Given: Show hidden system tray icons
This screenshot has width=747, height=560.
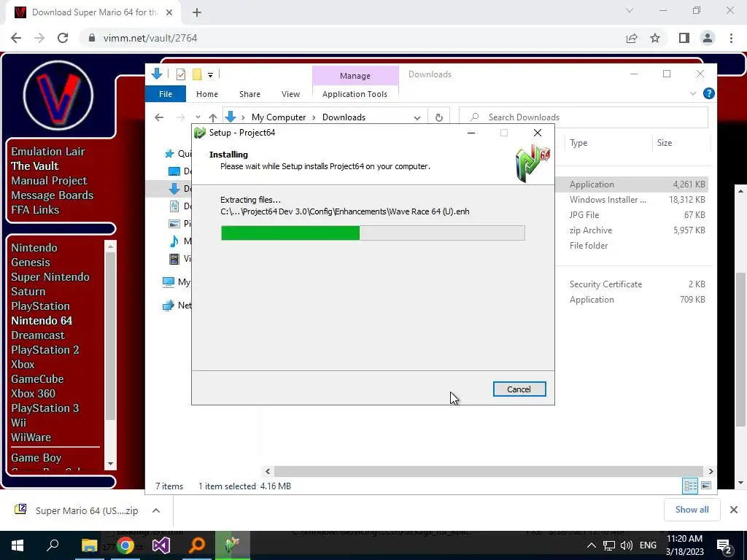Looking at the screenshot, I should point(591,545).
